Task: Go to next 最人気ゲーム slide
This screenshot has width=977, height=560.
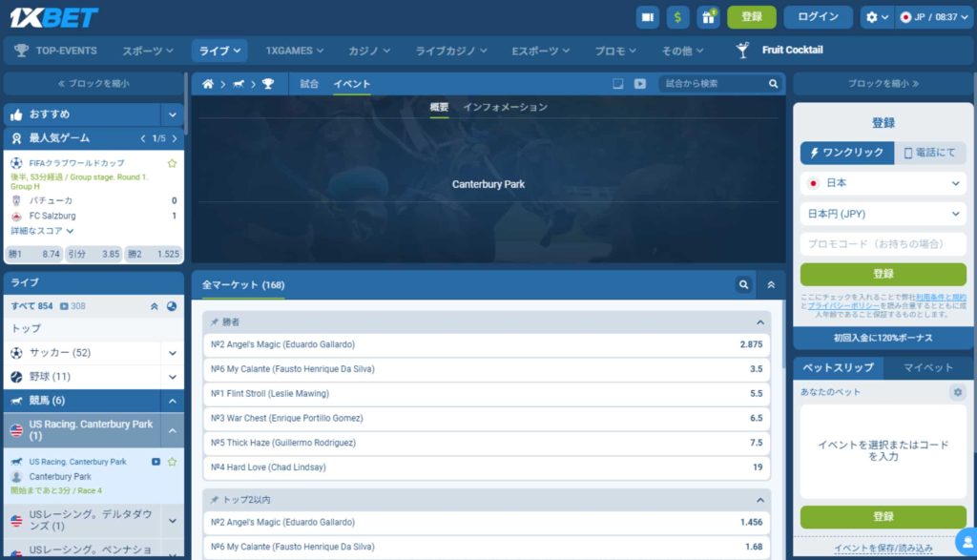Action: pyautogui.click(x=175, y=138)
